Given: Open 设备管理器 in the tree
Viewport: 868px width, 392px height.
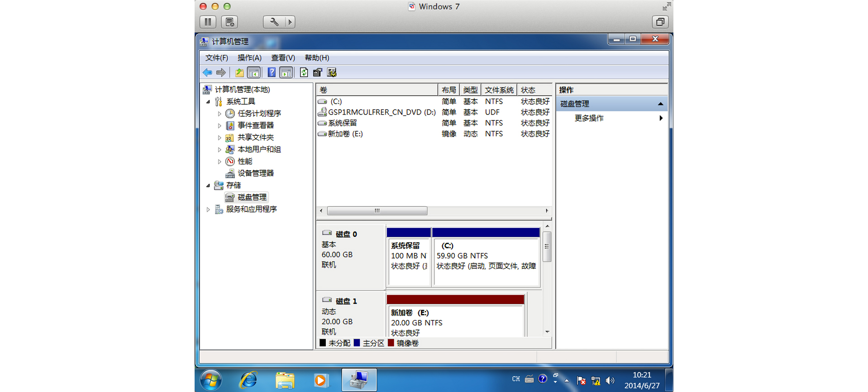Looking at the screenshot, I should 256,173.
